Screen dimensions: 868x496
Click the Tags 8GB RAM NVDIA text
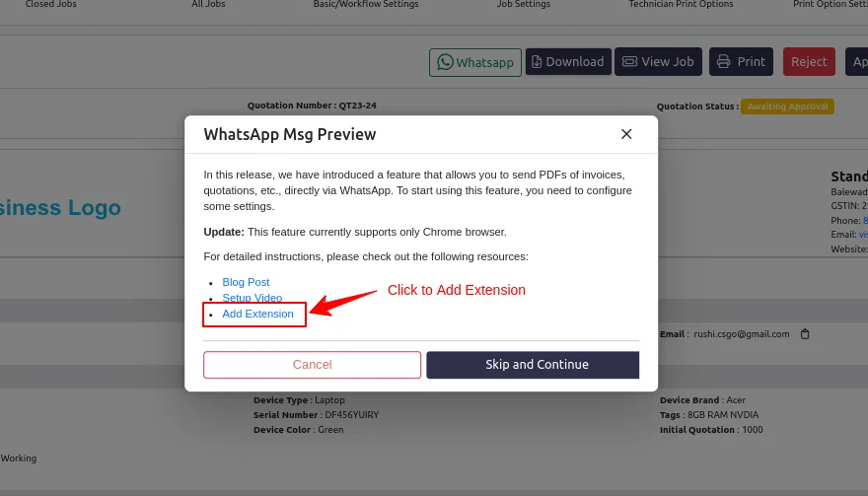coord(709,414)
